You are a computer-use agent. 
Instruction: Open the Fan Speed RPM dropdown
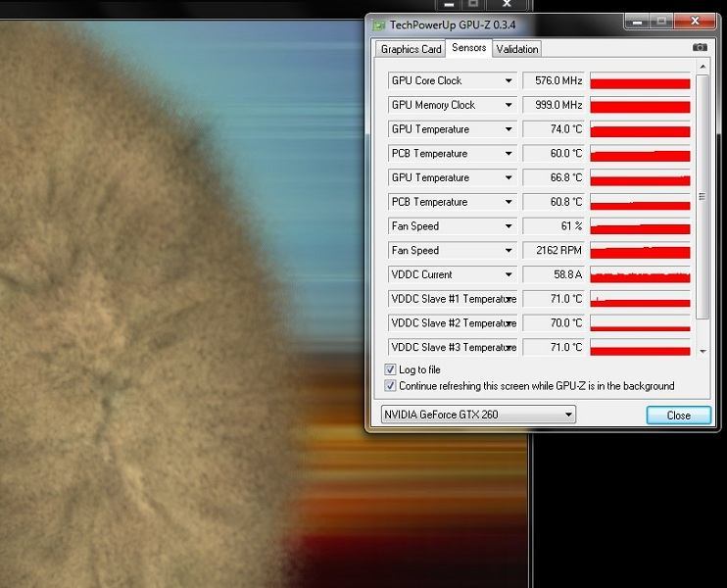tap(509, 251)
